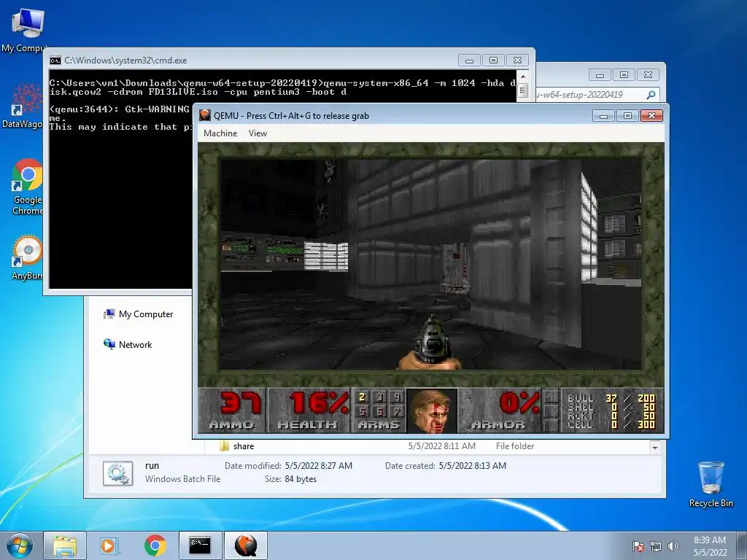The width and height of the screenshot is (747, 560).
Task: Launch the AnyBurn desktop shortcut
Action: coord(28,257)
